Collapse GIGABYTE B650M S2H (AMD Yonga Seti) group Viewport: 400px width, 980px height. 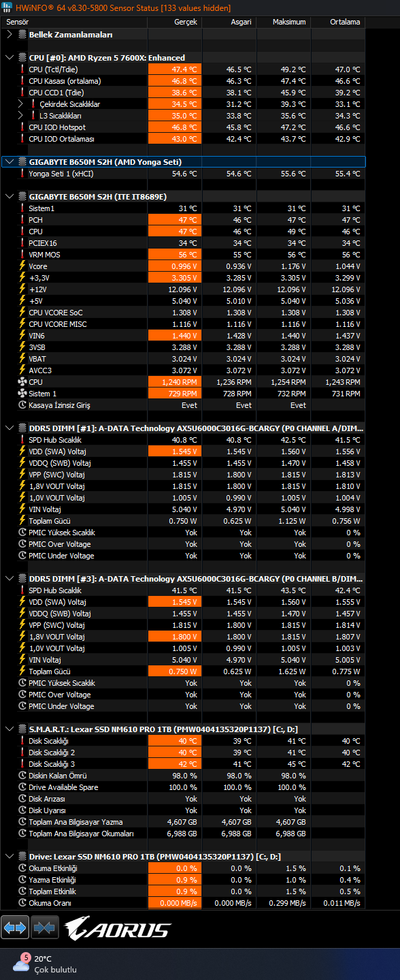(9, 162)
